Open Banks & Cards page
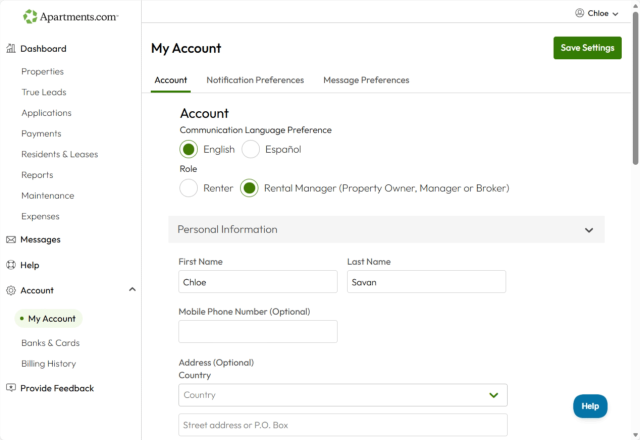 50,343
